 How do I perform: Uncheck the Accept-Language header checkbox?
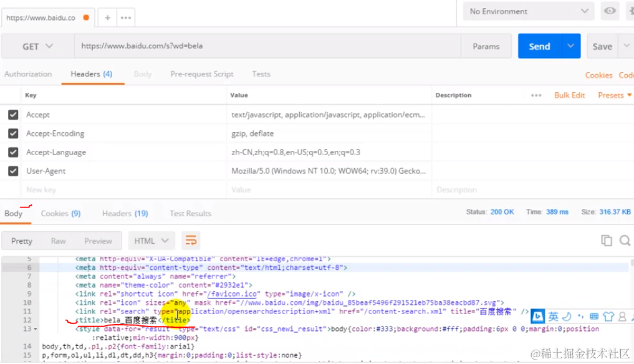click(13, 152)
